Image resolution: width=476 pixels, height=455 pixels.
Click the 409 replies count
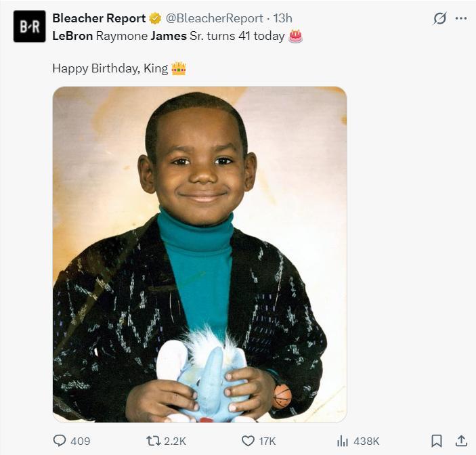[81, 441]
